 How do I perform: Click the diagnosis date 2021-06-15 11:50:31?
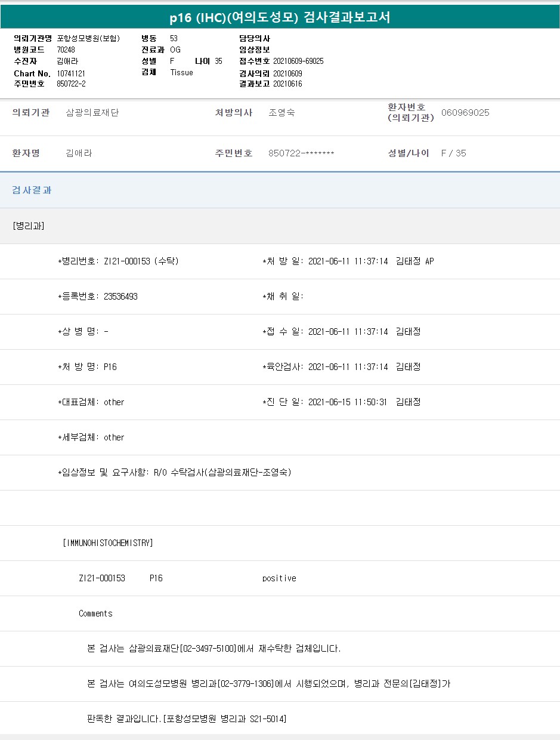pyautogui.click(x=348, y=402)
